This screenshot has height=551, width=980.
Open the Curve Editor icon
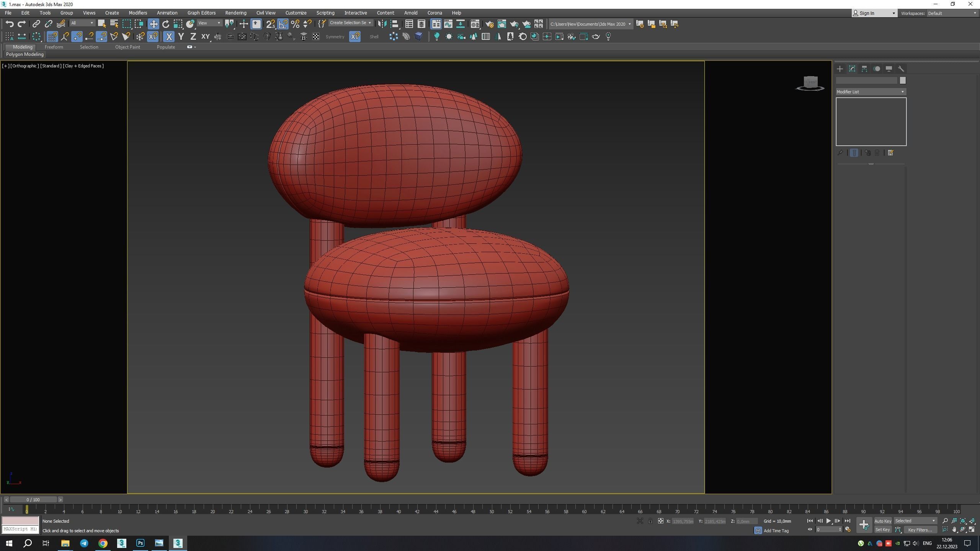pyautogui.click(x=448, y=24)
